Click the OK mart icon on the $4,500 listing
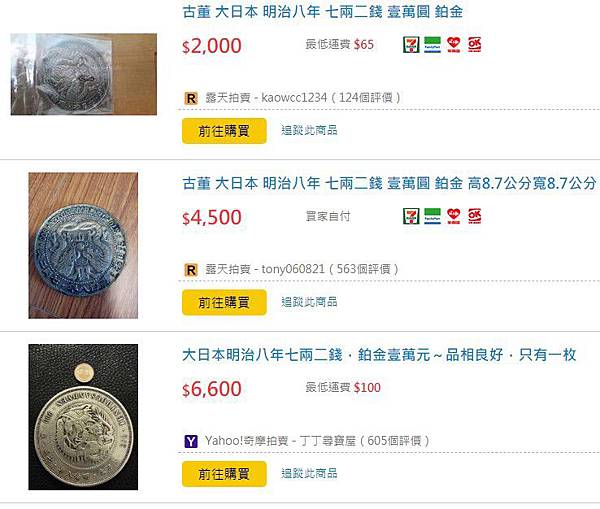The height and width of the screenshot is (509, 600). point(474,216)
